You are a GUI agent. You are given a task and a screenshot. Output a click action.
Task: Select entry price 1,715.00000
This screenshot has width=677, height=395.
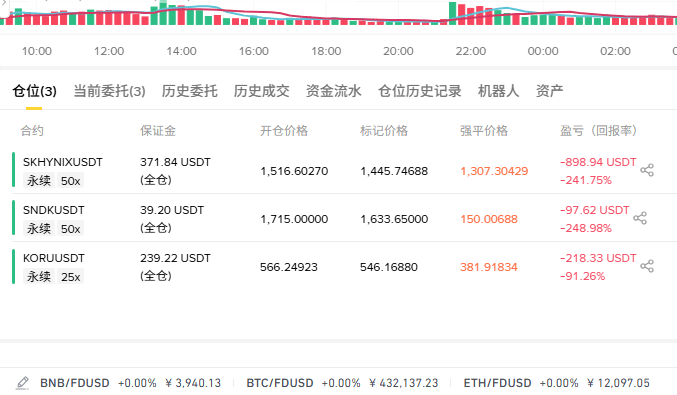[294, 219]
